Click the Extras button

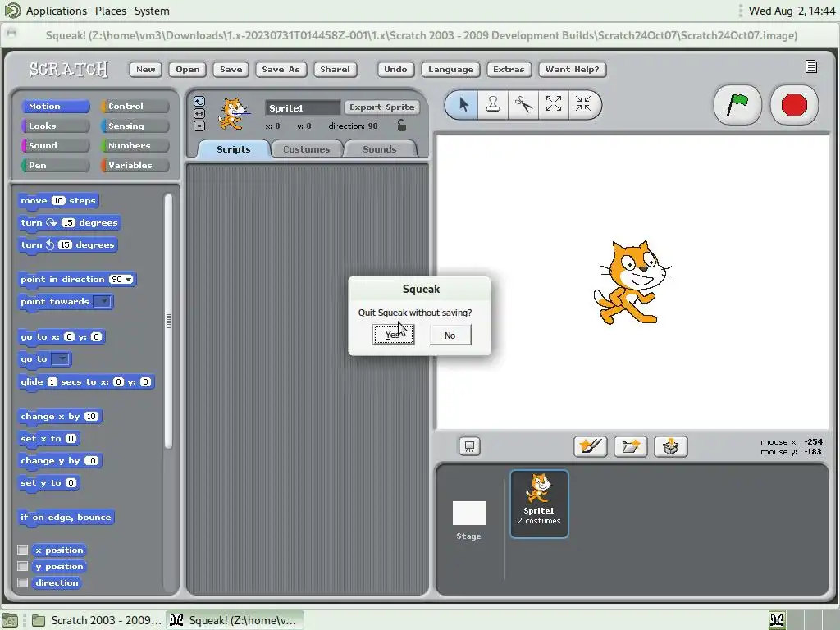click(509, 69)
